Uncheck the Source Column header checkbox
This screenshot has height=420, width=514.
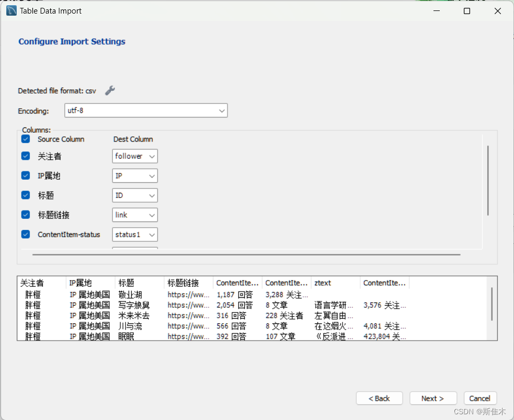pos(25,139)
